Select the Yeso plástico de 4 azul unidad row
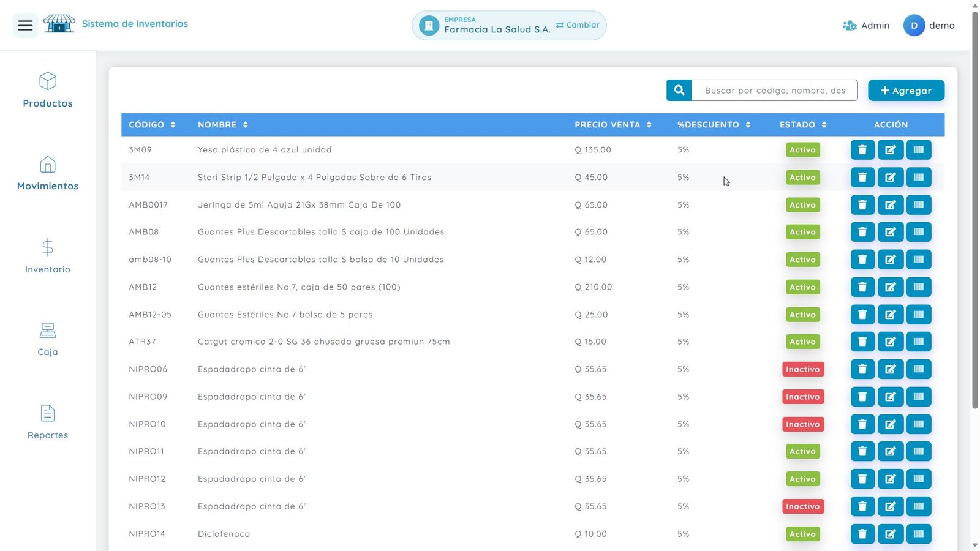Image resolution: width=980 pixels, height=551 pixels. (533, 150)
